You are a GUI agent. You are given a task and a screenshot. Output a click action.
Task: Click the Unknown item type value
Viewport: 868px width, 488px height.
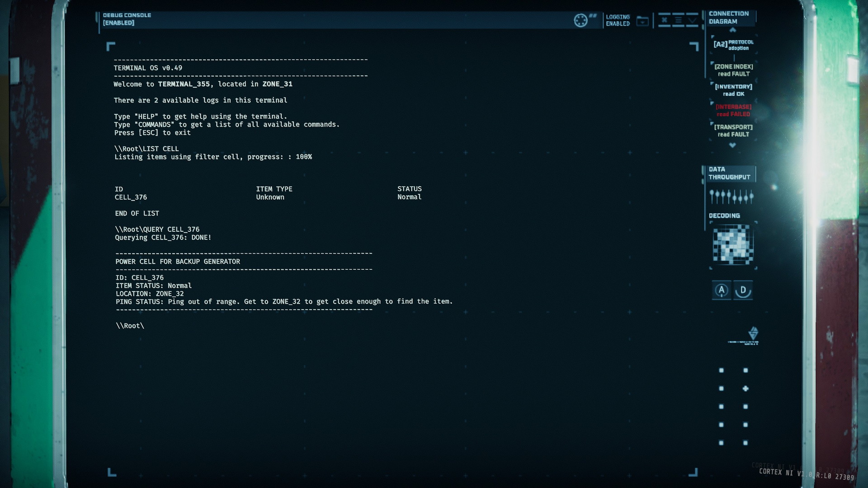point(270,197)
